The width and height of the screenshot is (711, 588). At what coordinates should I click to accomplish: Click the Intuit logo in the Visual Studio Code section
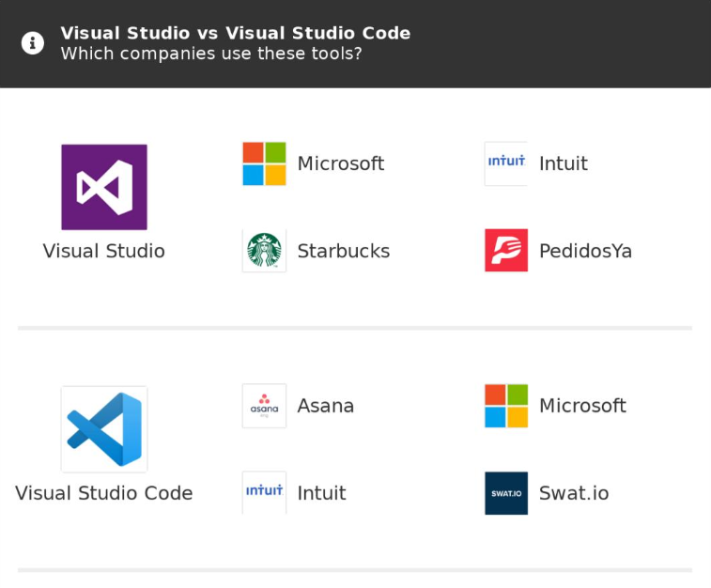264,493
